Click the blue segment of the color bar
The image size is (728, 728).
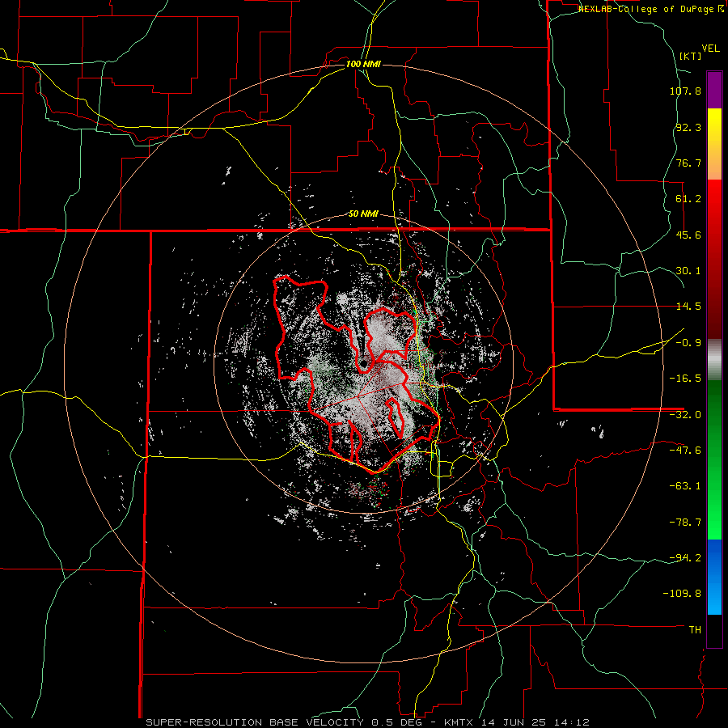[714, 577]
